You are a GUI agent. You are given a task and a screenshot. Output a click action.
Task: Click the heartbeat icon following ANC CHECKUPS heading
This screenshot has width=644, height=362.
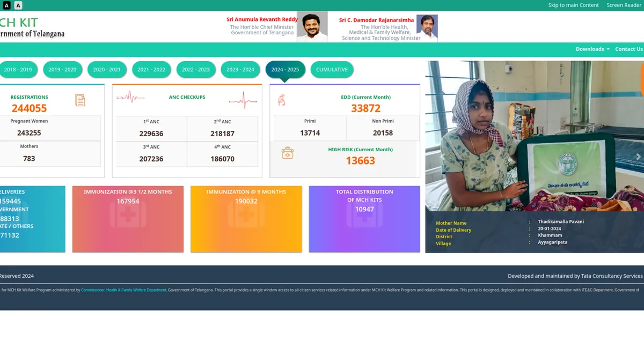(243, 100)
